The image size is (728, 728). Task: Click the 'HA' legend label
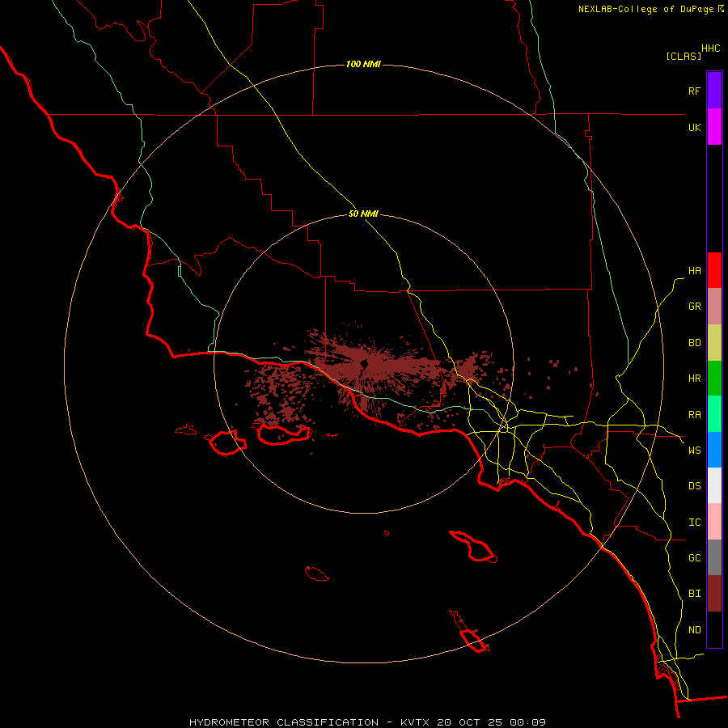click(x=694, y=271)
